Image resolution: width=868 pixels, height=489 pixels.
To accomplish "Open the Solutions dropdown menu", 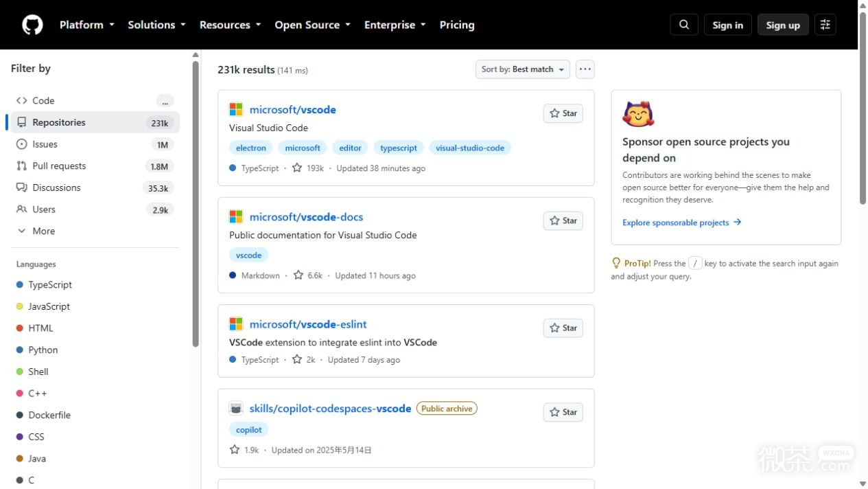I will click(156, 25).
